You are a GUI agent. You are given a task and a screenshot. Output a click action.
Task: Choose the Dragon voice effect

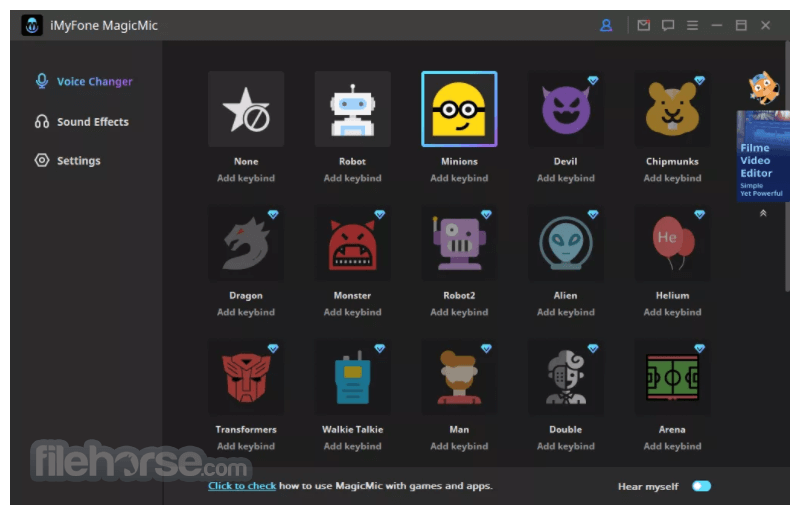(246, 243)
